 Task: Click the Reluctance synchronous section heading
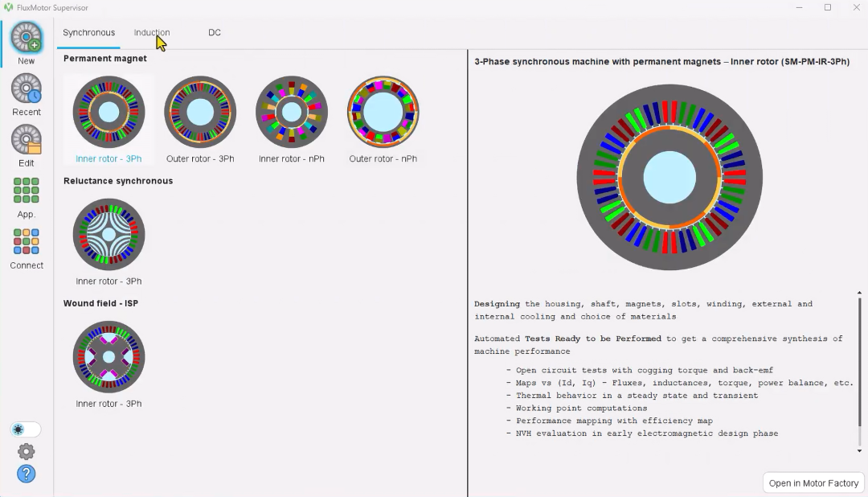click(118, 181)
